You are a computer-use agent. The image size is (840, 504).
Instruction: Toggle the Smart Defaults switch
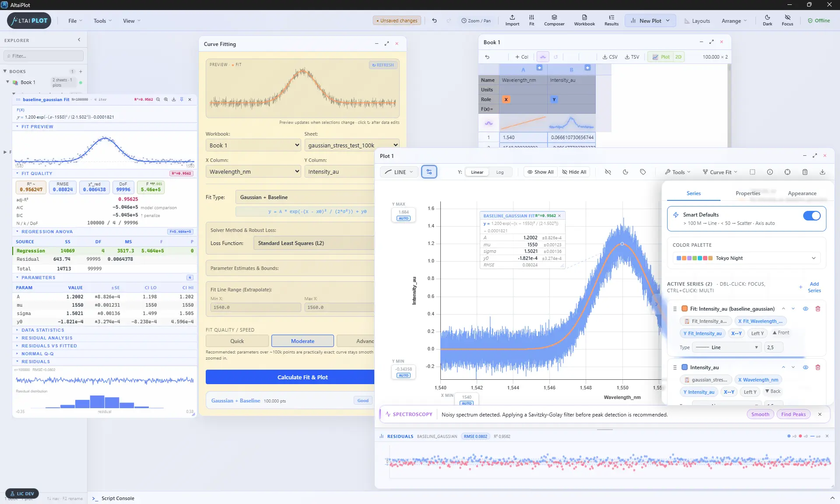pyautogui.click(x=812, y=216)
